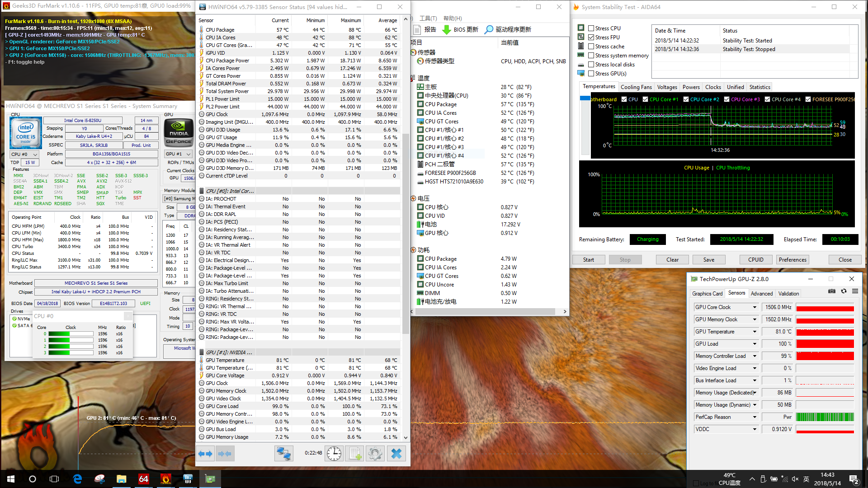Screen dimensions: 868x488
Task: Open Microsoft Edge from the taskbar
Action: coord(77,479)
